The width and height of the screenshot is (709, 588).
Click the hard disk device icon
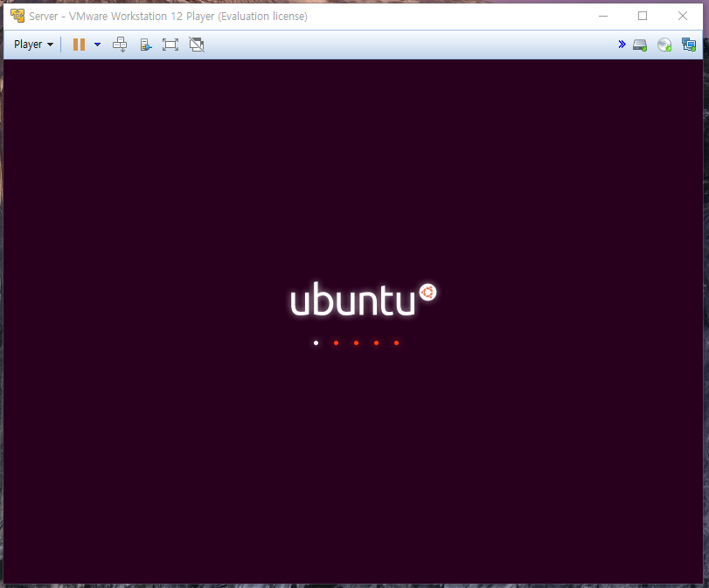(640, 45)
